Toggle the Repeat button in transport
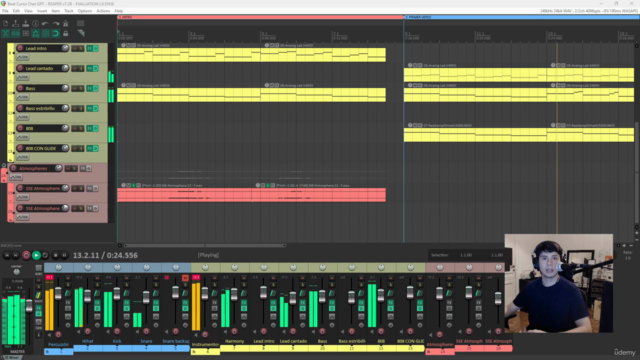The height and width of the screenshot is (360, 640). click(x=45, y=255)
